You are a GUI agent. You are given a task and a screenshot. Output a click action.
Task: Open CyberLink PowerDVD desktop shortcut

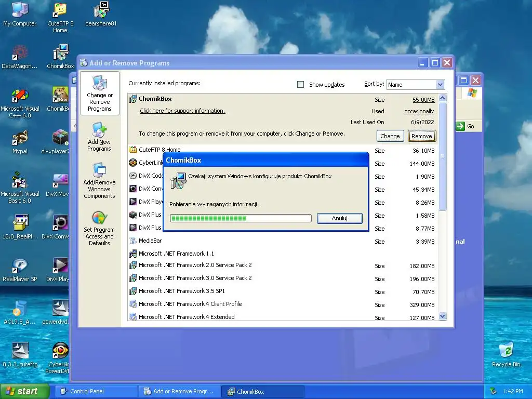tap(58, 357)
